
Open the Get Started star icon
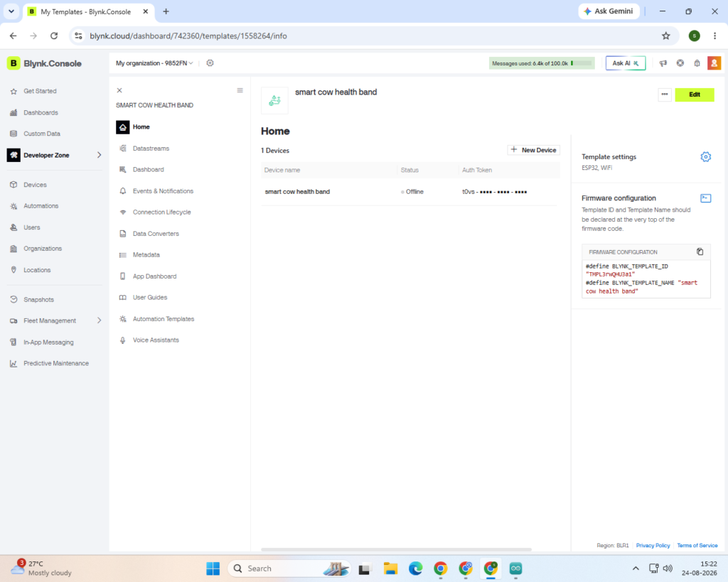click(x=14, y=92)
